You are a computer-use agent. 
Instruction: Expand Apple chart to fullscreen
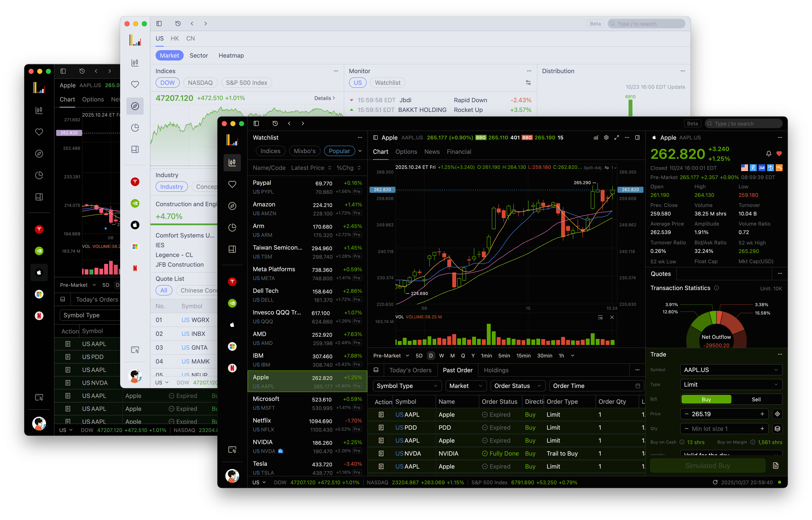click(x=617, y=137)
